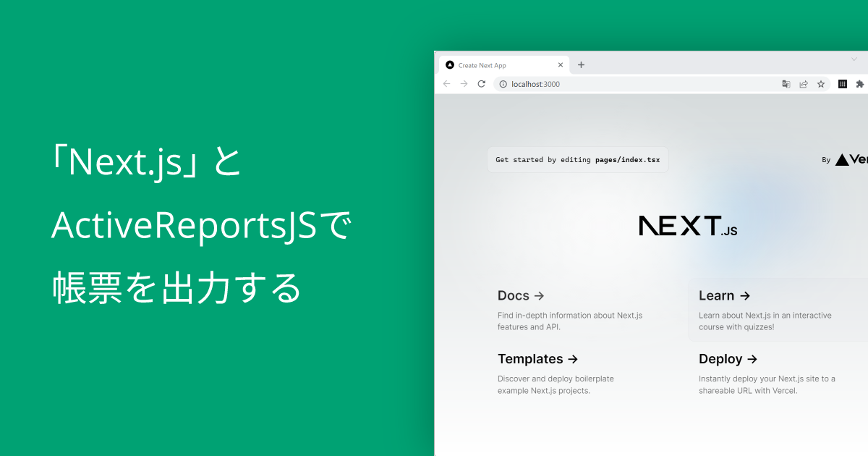
Task: Click the site information icon in address bar
Action: 502,84
